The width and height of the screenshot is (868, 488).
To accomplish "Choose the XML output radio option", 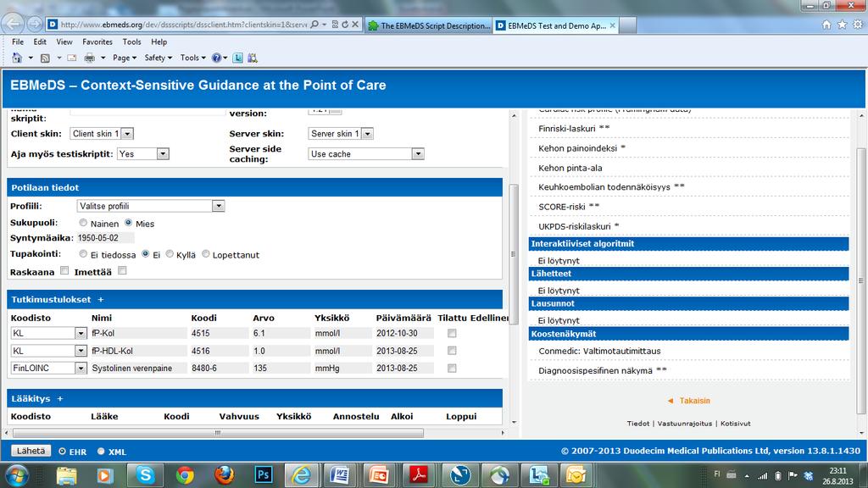I will (101, 452).
